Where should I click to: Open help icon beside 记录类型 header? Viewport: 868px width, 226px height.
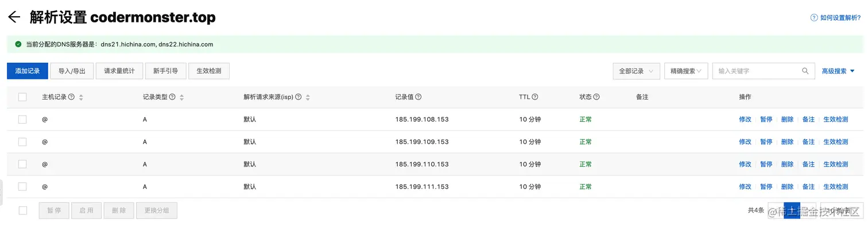click(x=172, y=97)
